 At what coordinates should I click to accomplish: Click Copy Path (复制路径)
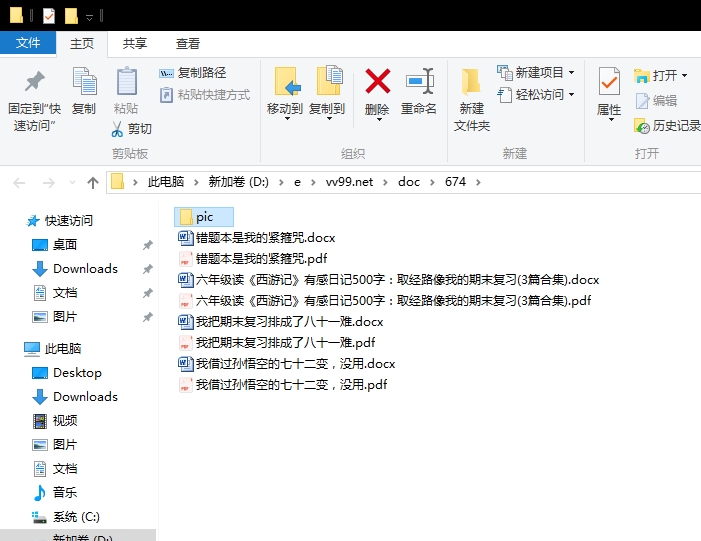pyautogui.click(x=193, y=73)
